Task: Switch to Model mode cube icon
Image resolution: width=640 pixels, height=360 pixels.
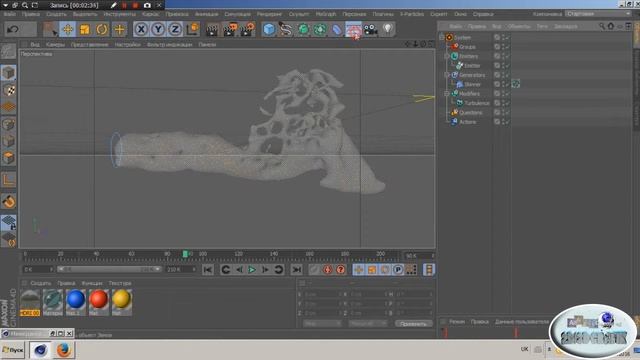Action: [8, 73]
